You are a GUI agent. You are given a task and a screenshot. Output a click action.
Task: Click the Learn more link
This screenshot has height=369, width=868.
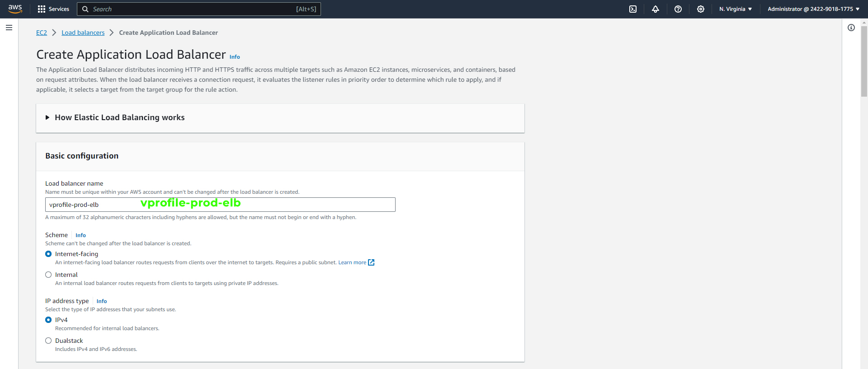click(x=352, y=262)
